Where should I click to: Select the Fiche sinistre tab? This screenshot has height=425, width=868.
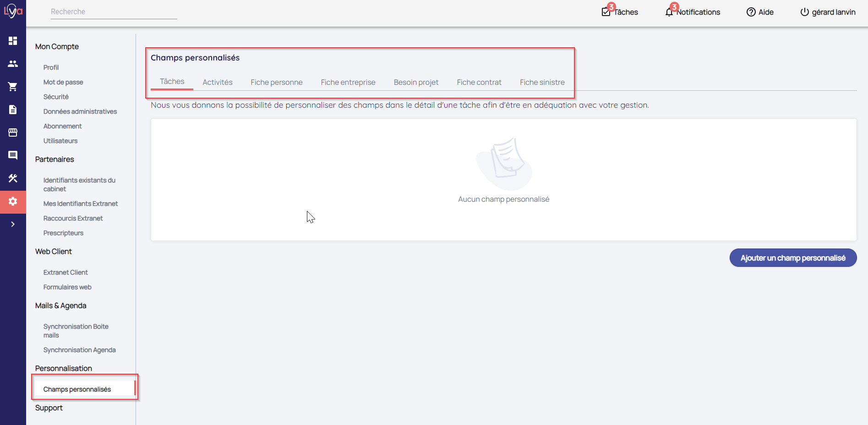click(542, 82)
